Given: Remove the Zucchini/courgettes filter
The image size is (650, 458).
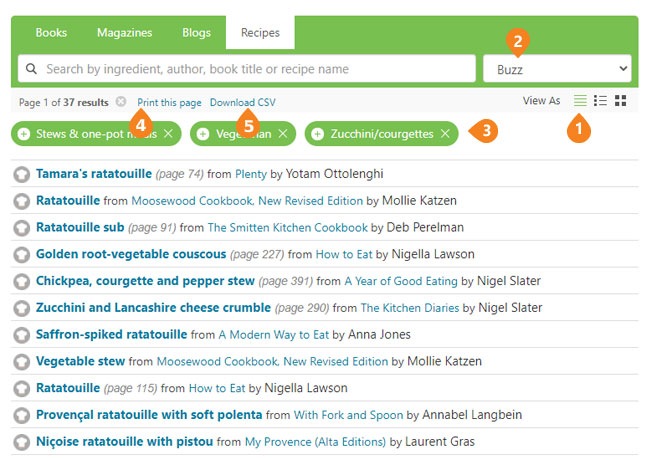Looking at the screenshot, I should [x=445, y=133].
